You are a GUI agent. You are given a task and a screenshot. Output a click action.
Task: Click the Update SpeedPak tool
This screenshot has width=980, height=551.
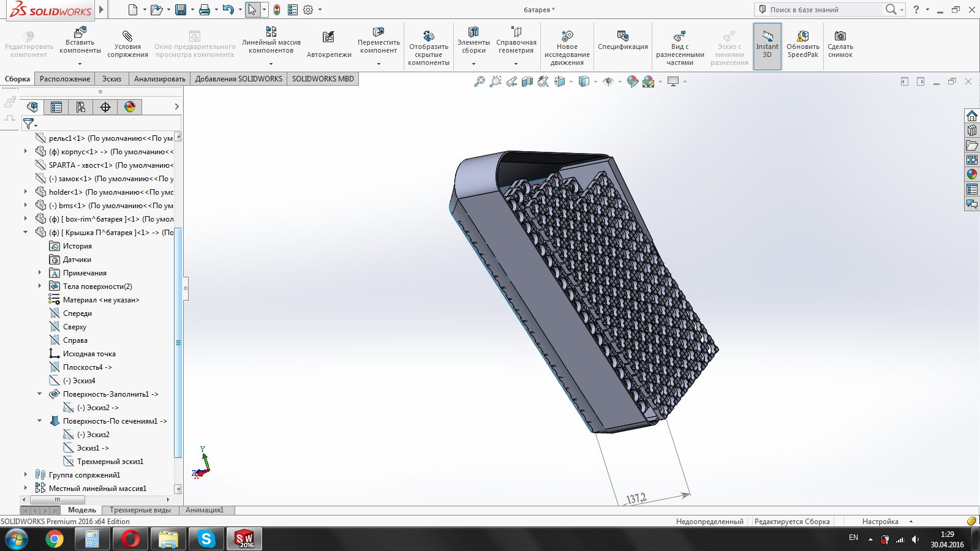click(802, 46)
